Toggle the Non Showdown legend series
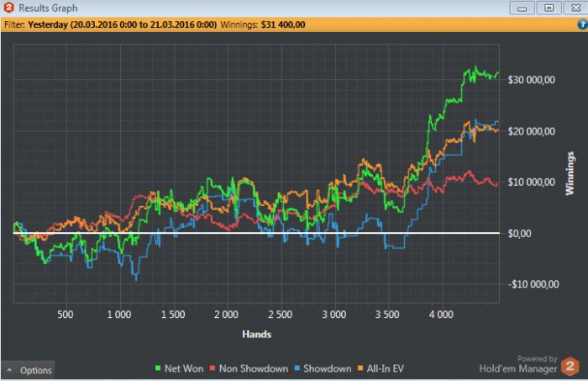This screenshot has height=381, width=588. (x=249, y=368)
